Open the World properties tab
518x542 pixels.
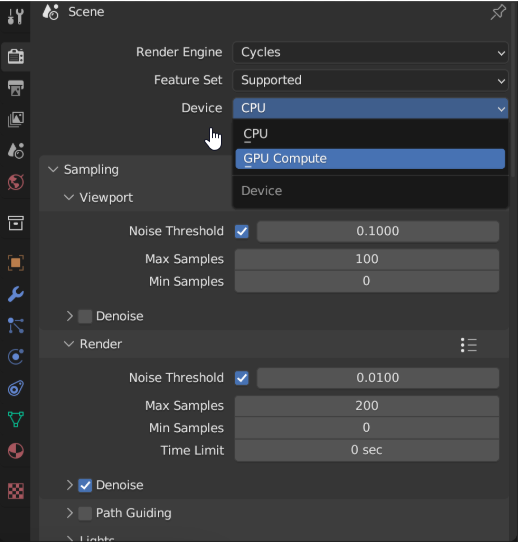(x=16, y=182)
